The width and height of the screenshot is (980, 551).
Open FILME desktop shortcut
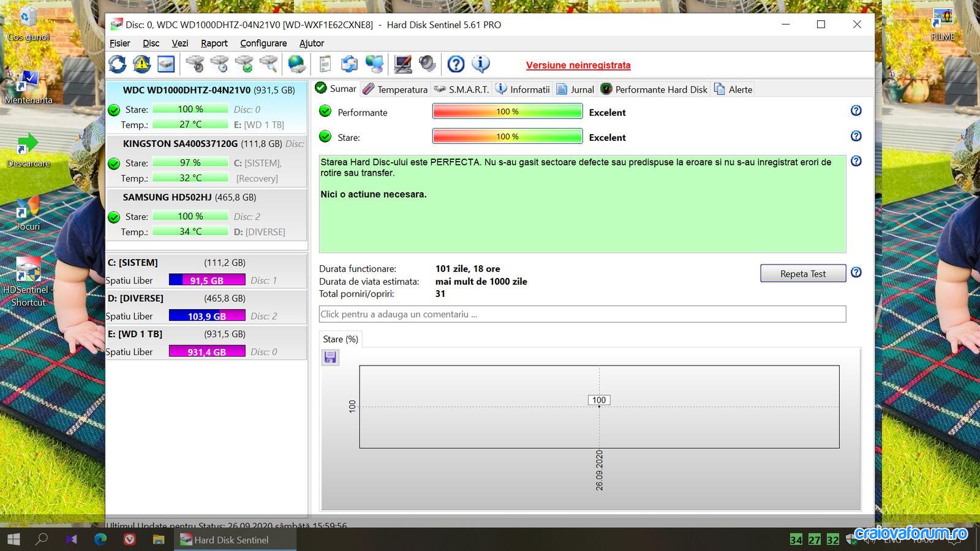943,24
